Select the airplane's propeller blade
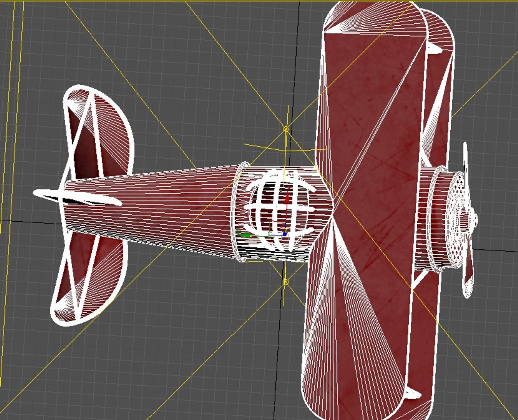This screenshot has height=420, width=518. click(468, 220)
